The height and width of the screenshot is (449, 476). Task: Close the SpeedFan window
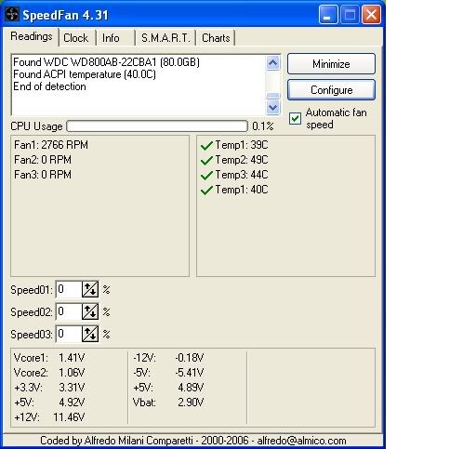click(372, 14)
